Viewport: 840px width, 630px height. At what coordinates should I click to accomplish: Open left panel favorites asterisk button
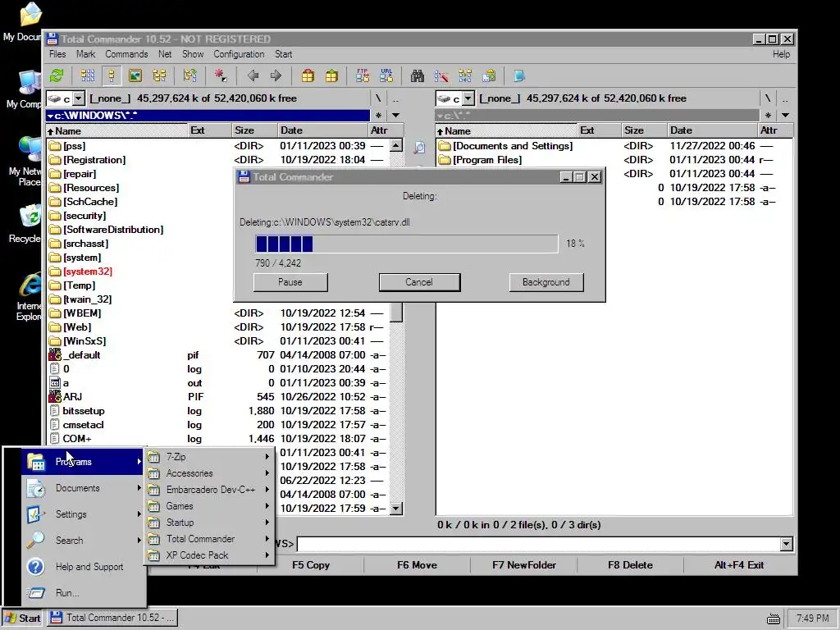click(x=379, y=115)
